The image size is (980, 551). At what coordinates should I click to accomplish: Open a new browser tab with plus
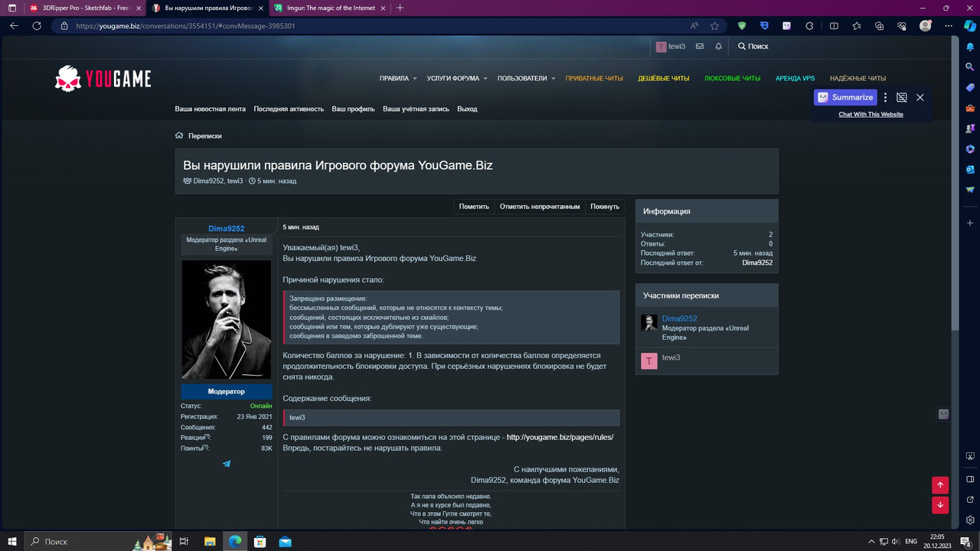[400, 8]
